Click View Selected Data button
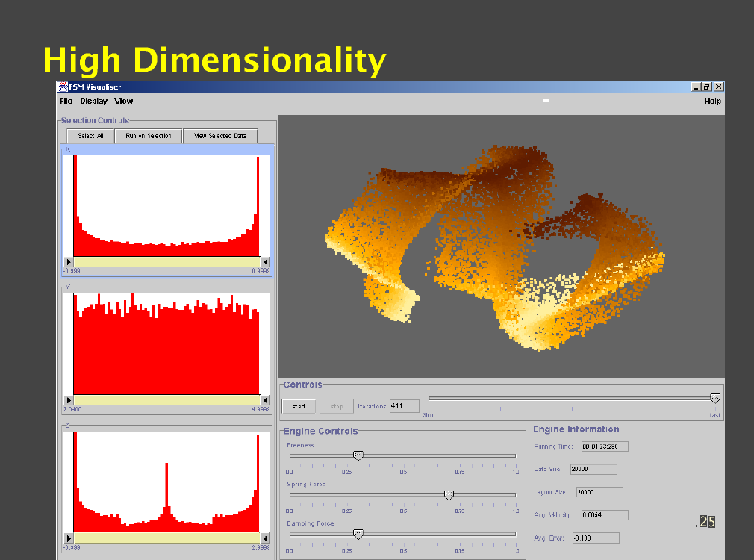The width and height of the screenshot is (754, 560). point(220,136)
